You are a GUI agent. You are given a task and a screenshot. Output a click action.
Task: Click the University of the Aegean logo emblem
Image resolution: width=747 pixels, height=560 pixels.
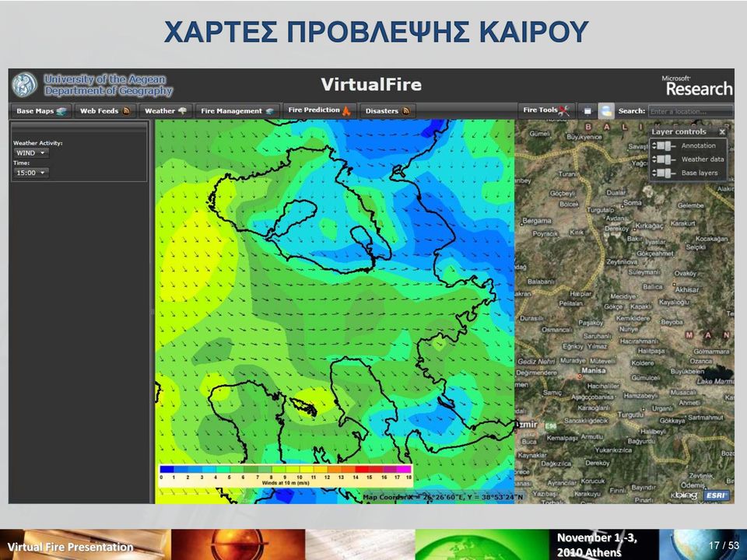tap(25, 85)
